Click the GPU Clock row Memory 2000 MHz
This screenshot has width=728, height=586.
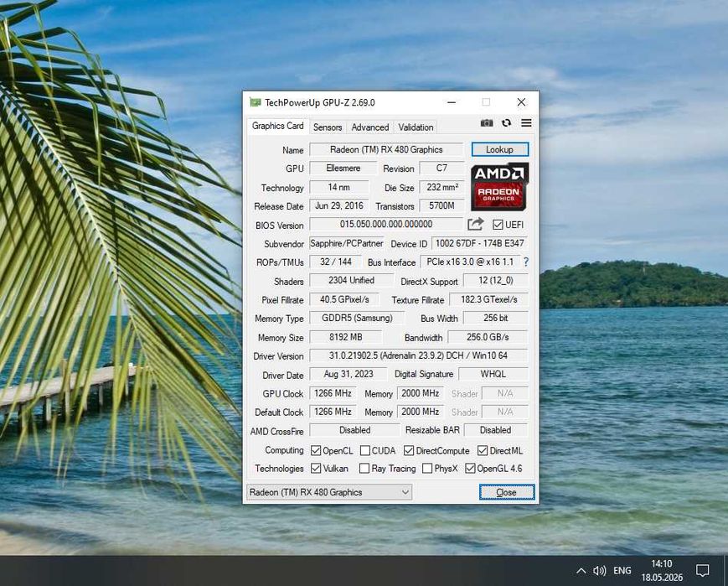point(421,393)
